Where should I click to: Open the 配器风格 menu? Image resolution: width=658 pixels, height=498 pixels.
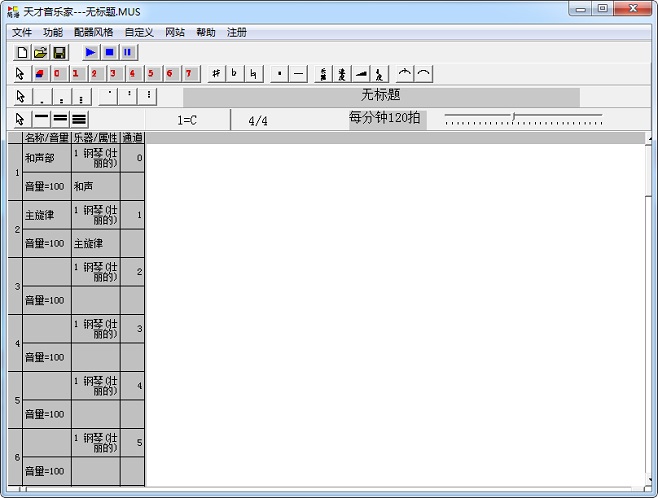94,32
